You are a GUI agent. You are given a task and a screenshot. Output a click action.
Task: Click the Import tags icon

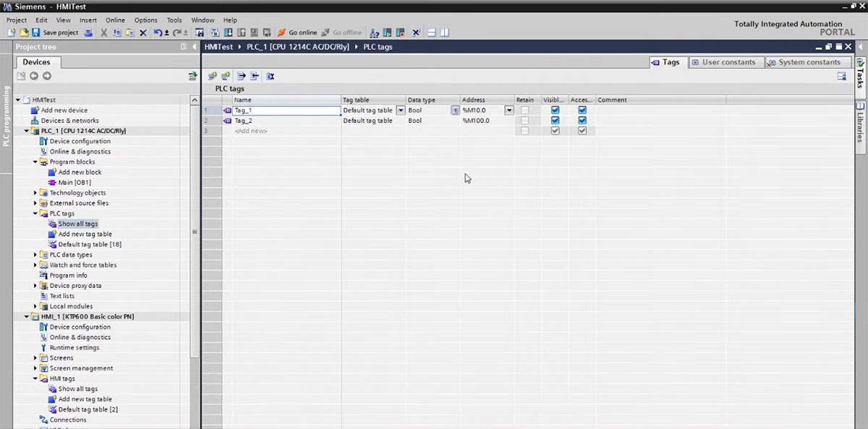tap(255, 76)
